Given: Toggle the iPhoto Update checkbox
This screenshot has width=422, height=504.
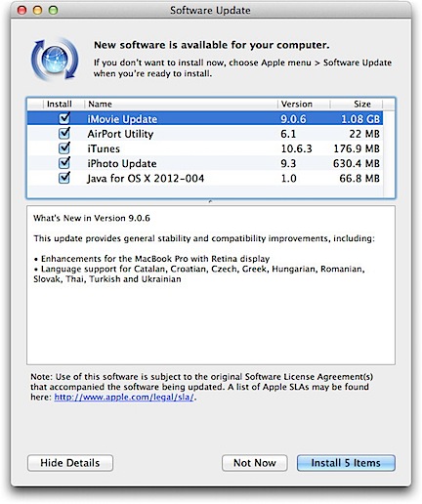Looking at the screenshot, I should coord(64,163).
